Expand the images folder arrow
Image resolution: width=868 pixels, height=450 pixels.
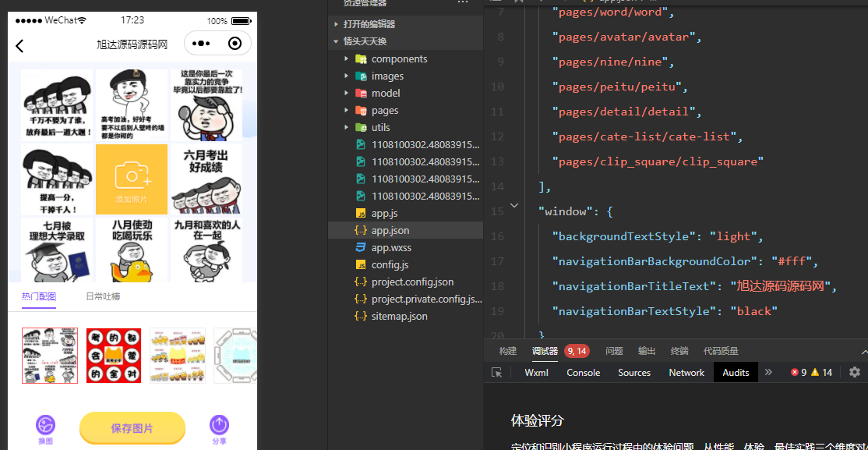click(x=347, y=76)
